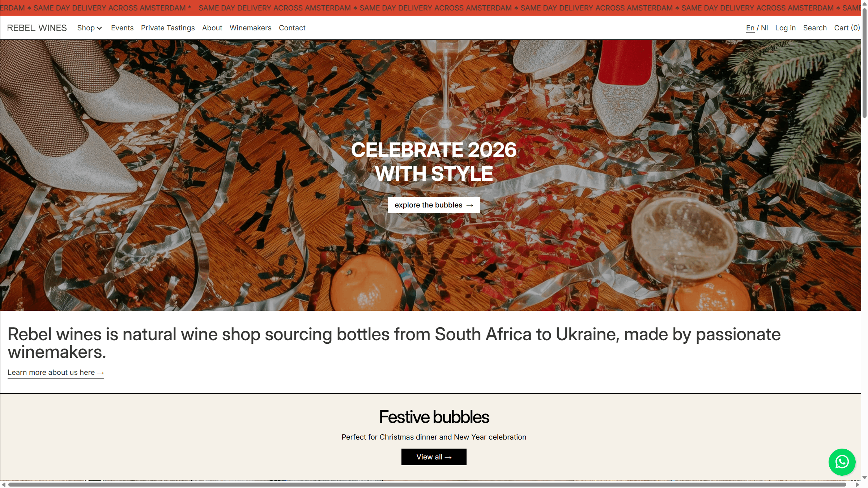
Task: Select the En language option
Action: click(750, 28)
